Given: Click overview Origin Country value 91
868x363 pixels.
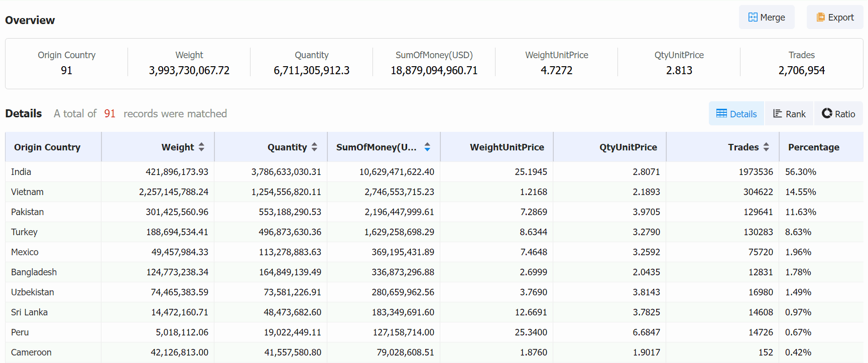Looking at the screenshot, I should point(66,70).
